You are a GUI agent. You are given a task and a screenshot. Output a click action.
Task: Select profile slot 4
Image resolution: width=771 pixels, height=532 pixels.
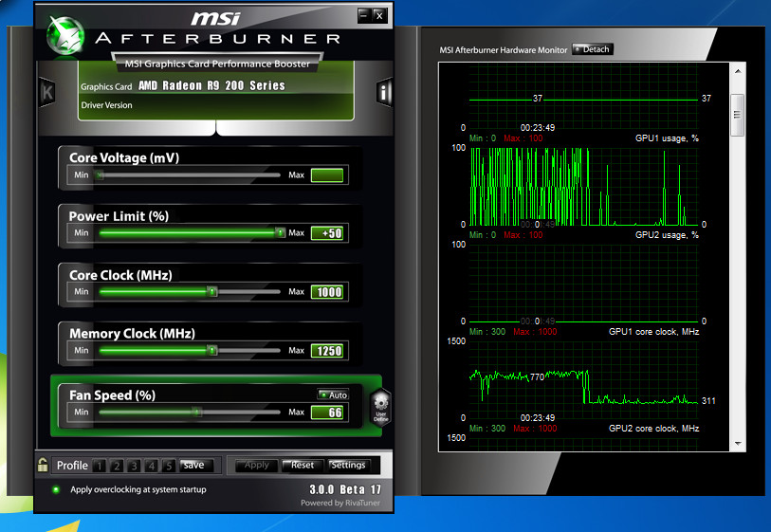pyautogui.click(x=152, y=465)
